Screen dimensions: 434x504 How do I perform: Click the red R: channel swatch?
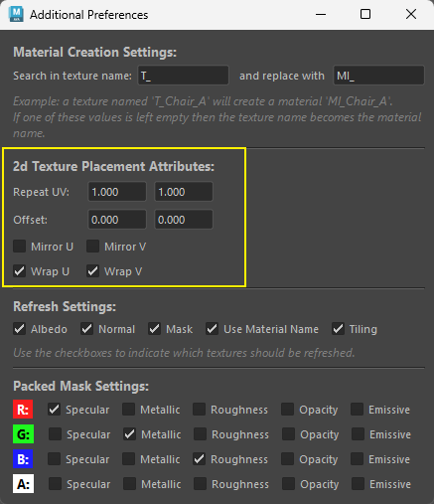click(23, 410)
